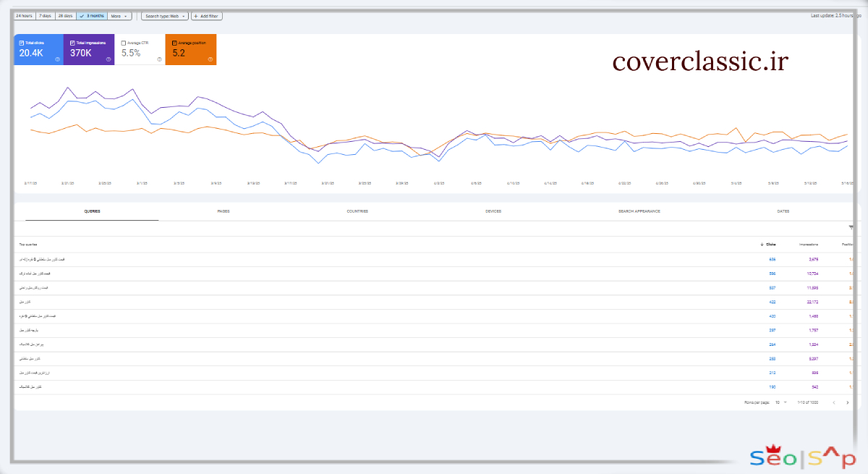Click the 190 clicks value
The image size is (868, 474).
pos(773,387)
